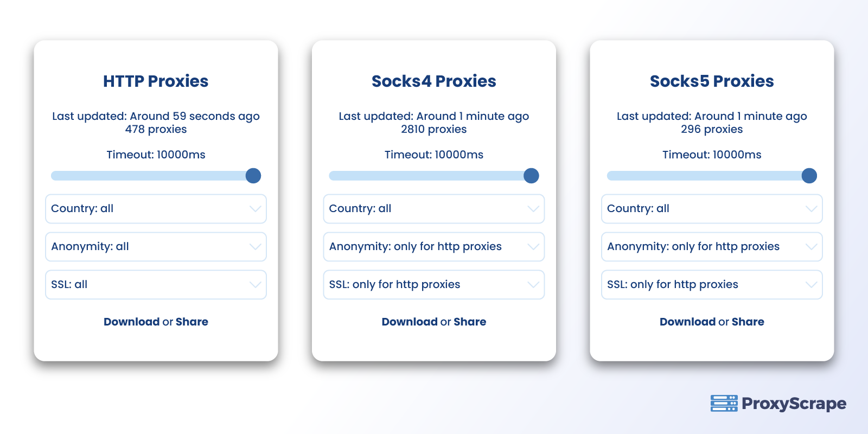Open Country dropdown on HTTP Proxies card
This screenshot has height=434, width=868.
click(156, 209)
